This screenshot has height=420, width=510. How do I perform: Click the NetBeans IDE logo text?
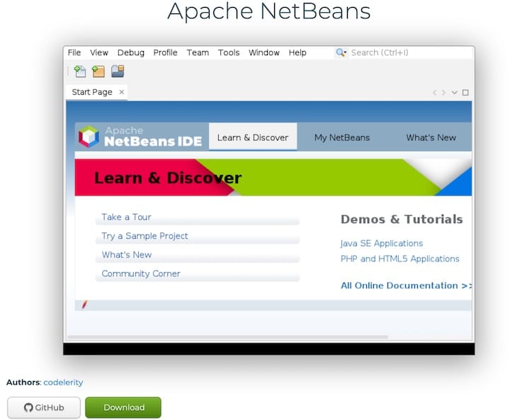tap(153, 141)
